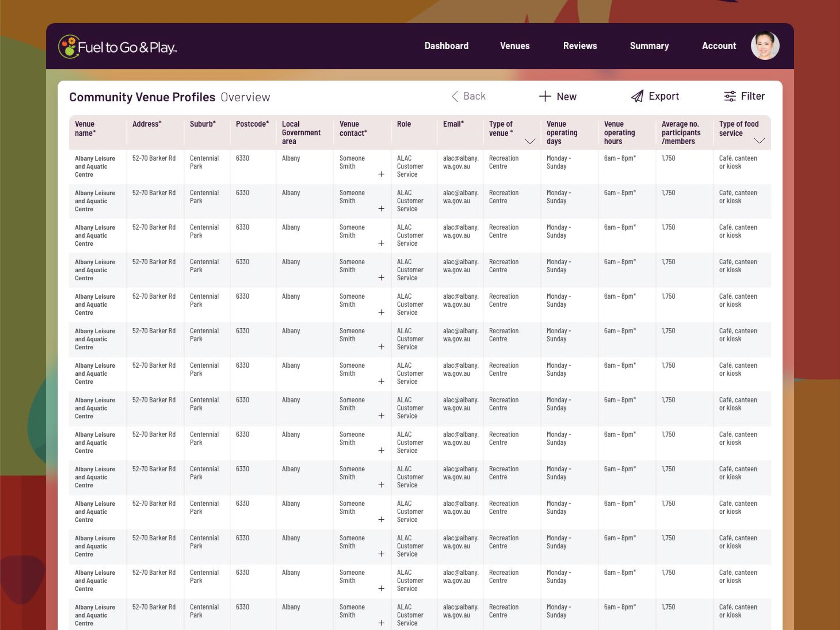Open the Account menu

(x=719, y=46)
